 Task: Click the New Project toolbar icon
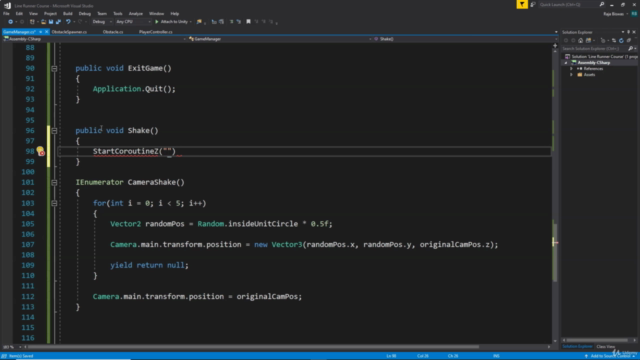pos(32,22)
